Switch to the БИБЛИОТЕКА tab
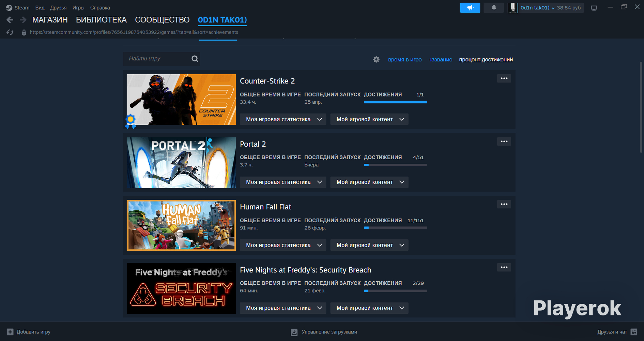The width and height of the screenshot is (644, 341). (101, 20)
